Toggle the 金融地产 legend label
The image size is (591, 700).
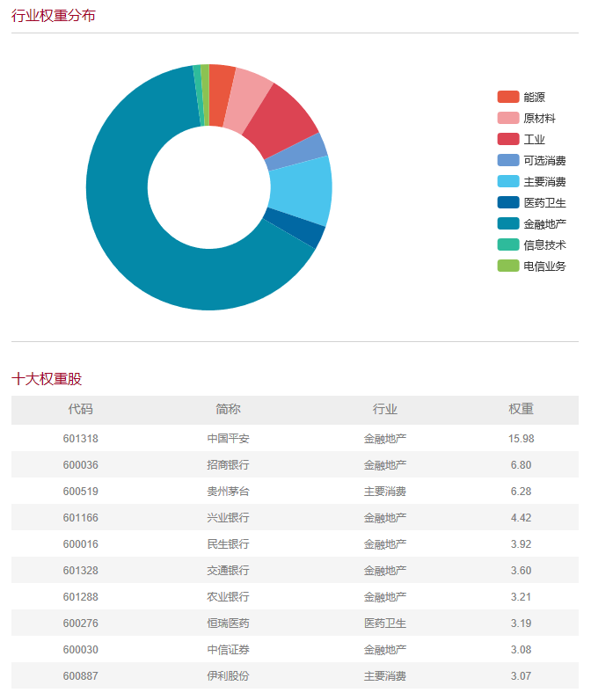pyautogui.click(x=544, y=223)
